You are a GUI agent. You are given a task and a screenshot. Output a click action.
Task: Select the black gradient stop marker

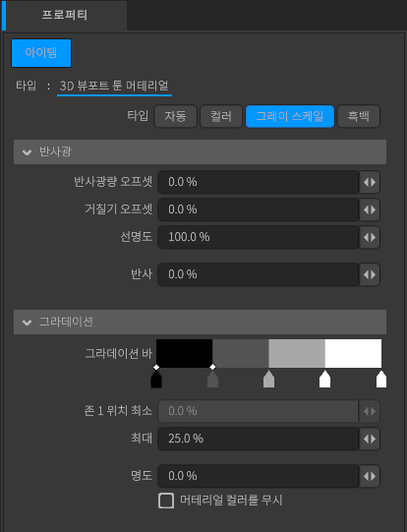(x=156, y=380)
